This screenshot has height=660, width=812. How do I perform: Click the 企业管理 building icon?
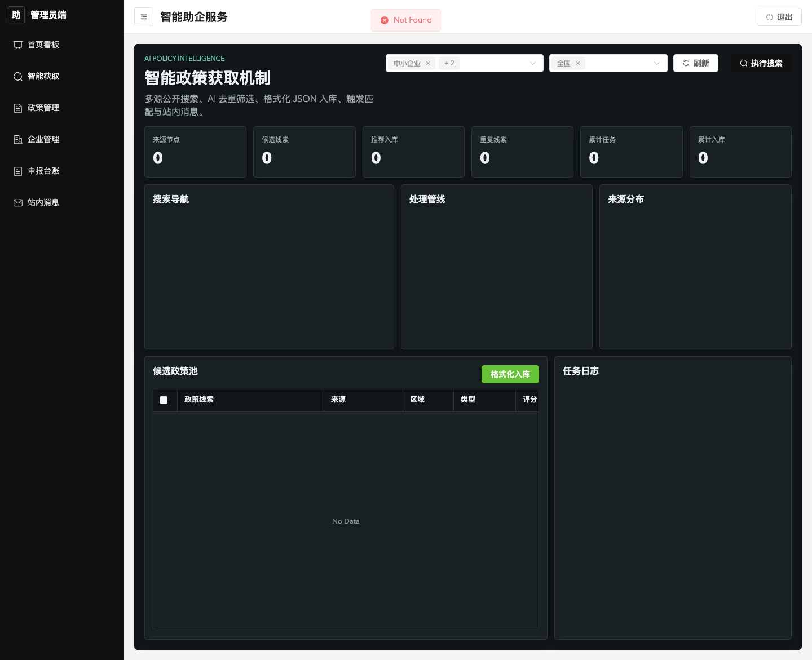(x=18, y=140)
